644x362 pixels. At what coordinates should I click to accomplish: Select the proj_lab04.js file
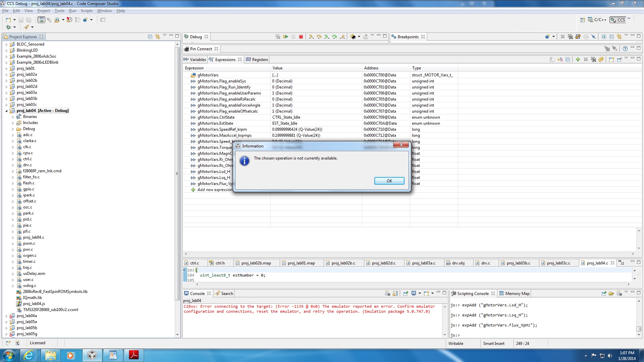click(x=34, y=304)
